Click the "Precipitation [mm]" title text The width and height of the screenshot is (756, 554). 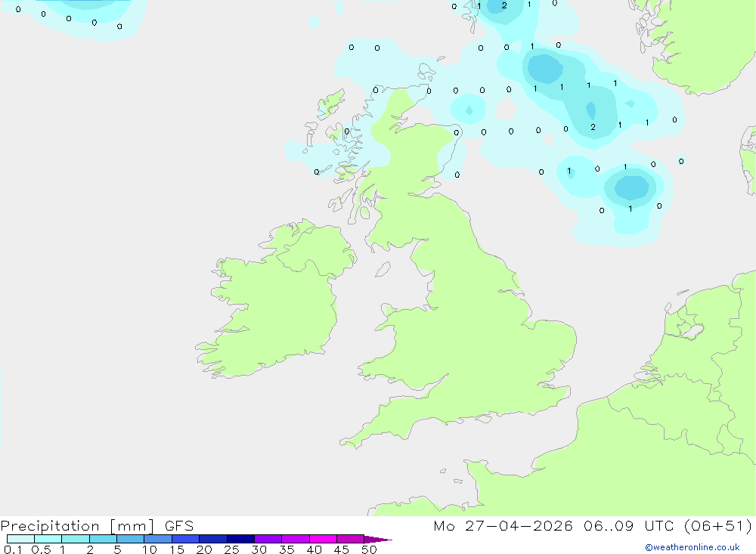tap(78, 526)
